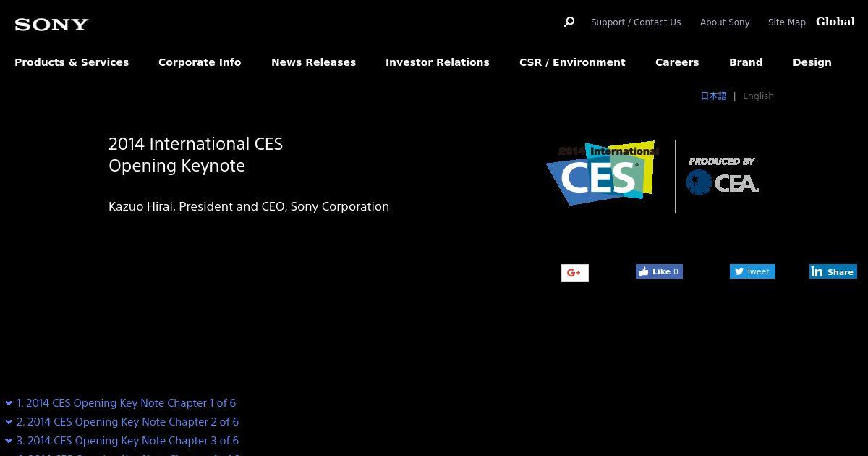Like the page on Facebook
This screenshot has height=456, width=868.
point(659,271)
